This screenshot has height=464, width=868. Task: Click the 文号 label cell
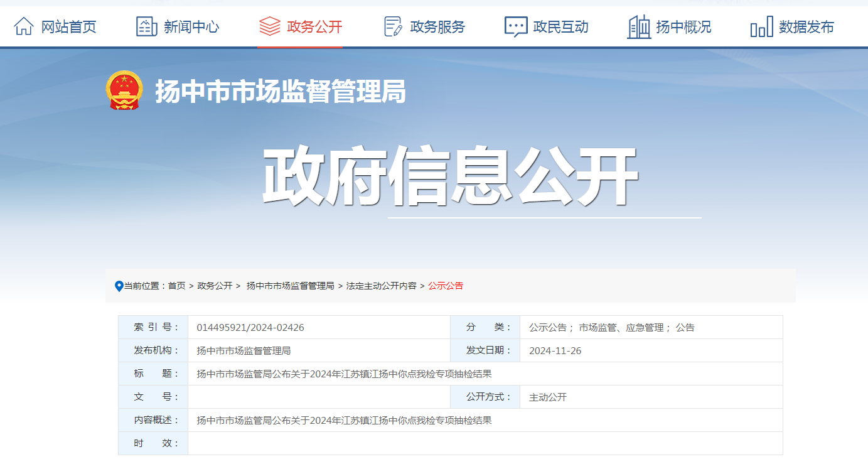[x=153, y=397]
